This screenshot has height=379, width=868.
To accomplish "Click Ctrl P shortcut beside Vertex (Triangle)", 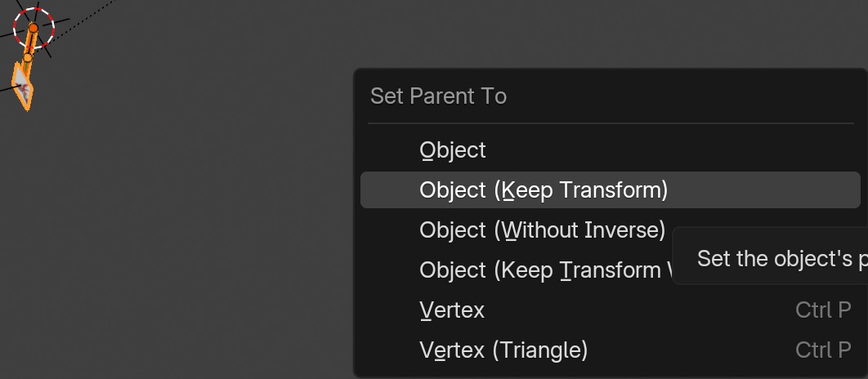I will click(823, 350).
